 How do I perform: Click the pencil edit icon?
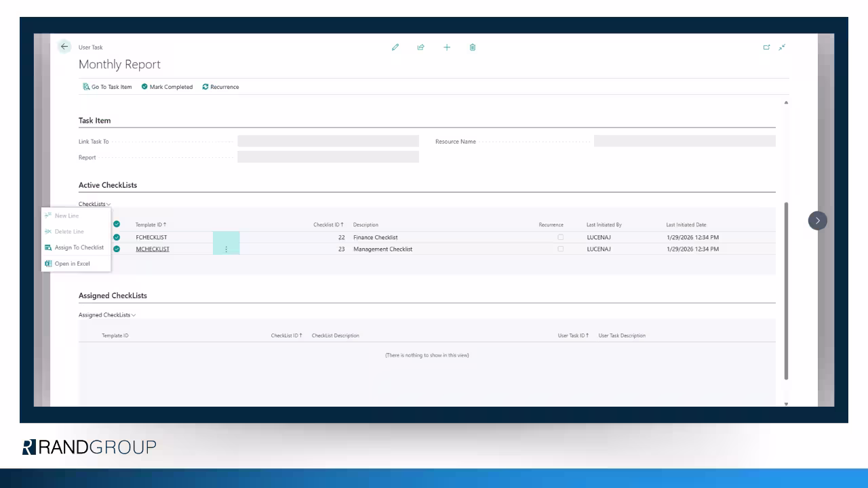click(395, 47)
